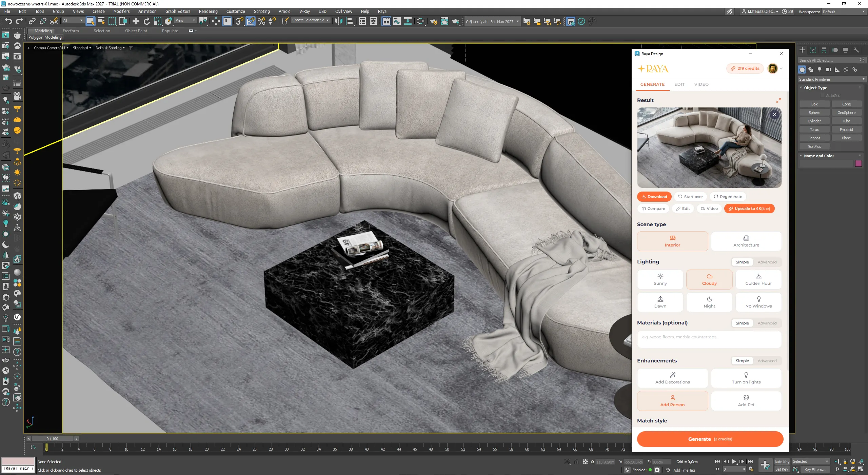Select Architecture scene type
The height and width of the screenshot is (475, 868).
pos(746,241)
